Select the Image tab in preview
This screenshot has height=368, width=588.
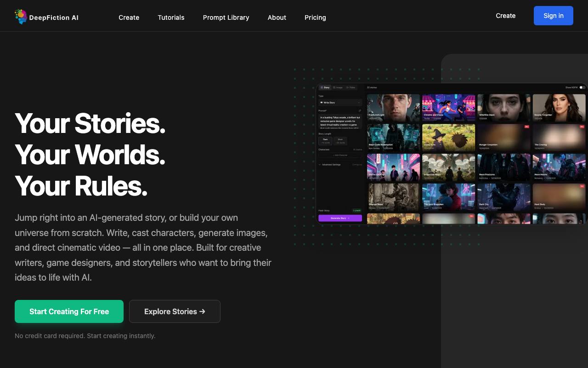pos(338,87)
